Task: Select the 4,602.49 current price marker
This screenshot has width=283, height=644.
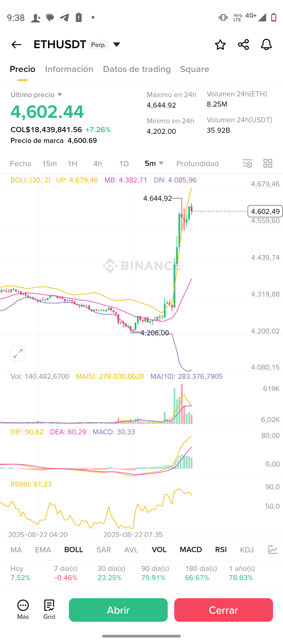Action: (265, 211)
